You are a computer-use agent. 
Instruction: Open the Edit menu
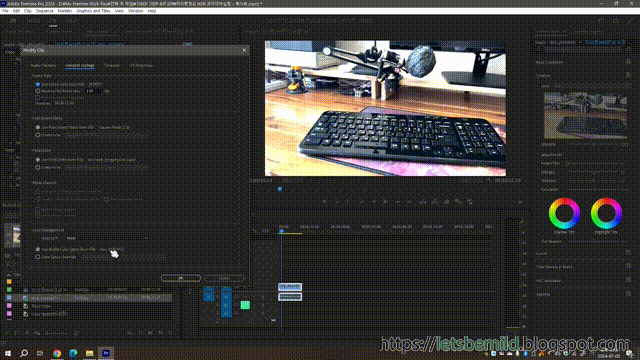(16, 11)
